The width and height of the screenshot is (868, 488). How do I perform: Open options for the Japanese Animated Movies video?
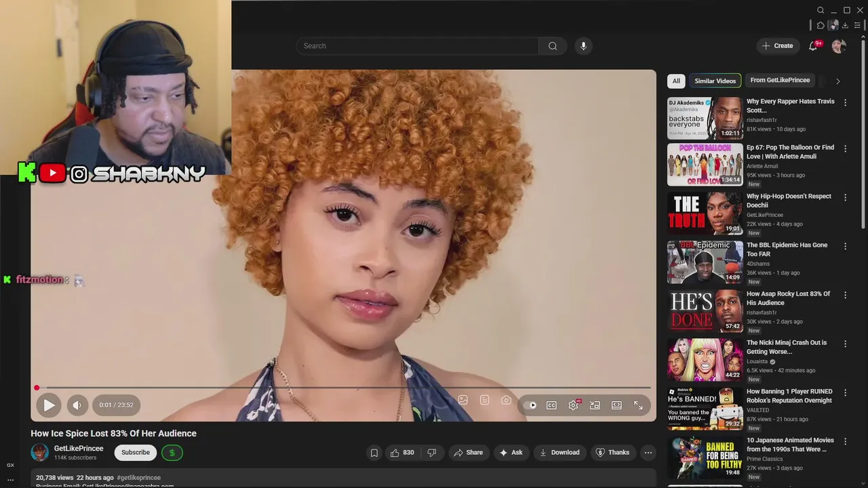[845, 441]
